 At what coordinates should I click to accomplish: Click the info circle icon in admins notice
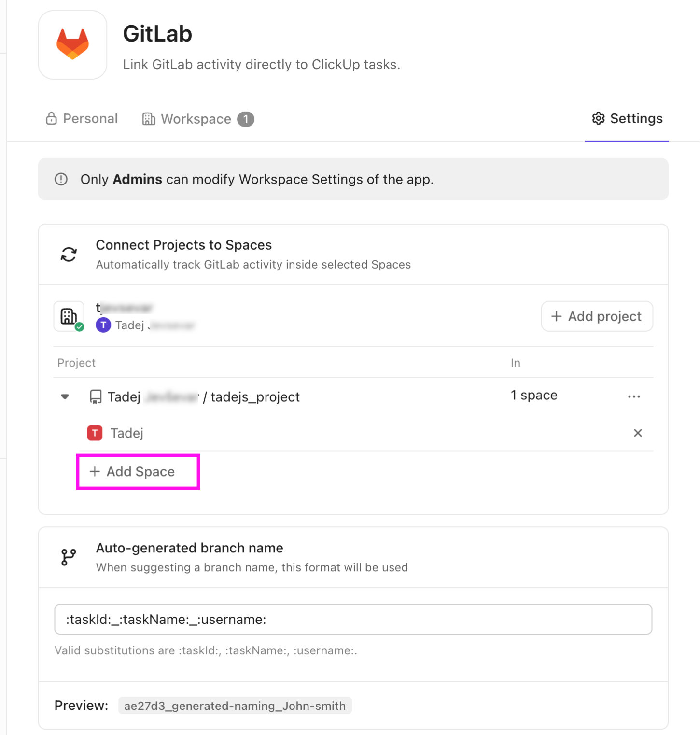(61, 179)
